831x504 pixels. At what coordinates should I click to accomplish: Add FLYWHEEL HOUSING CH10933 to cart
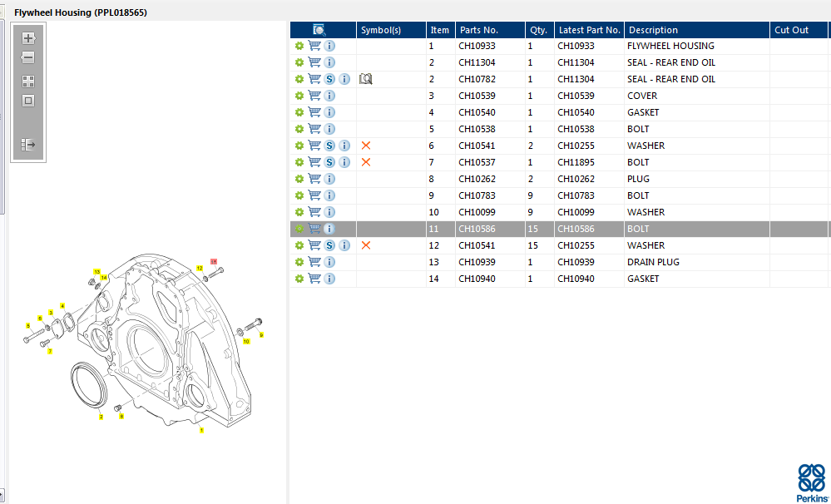pyautogui.click(x=314, y=46)
